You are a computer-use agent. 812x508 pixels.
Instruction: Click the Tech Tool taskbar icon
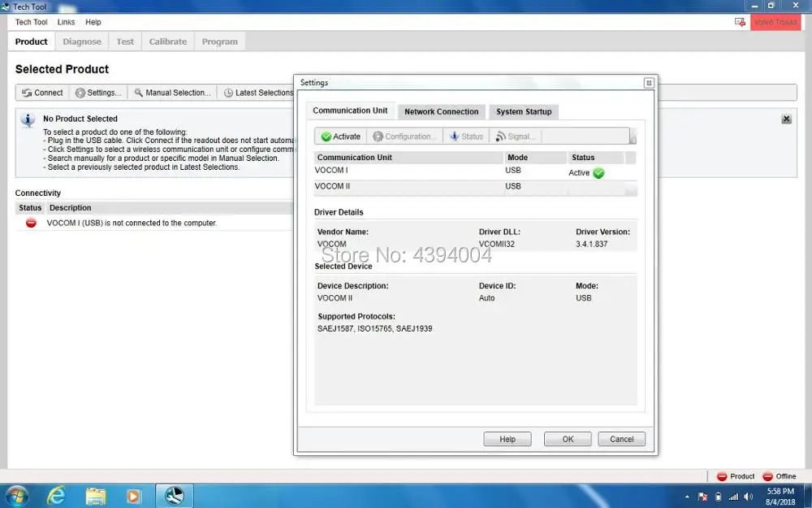coord(175,496)
